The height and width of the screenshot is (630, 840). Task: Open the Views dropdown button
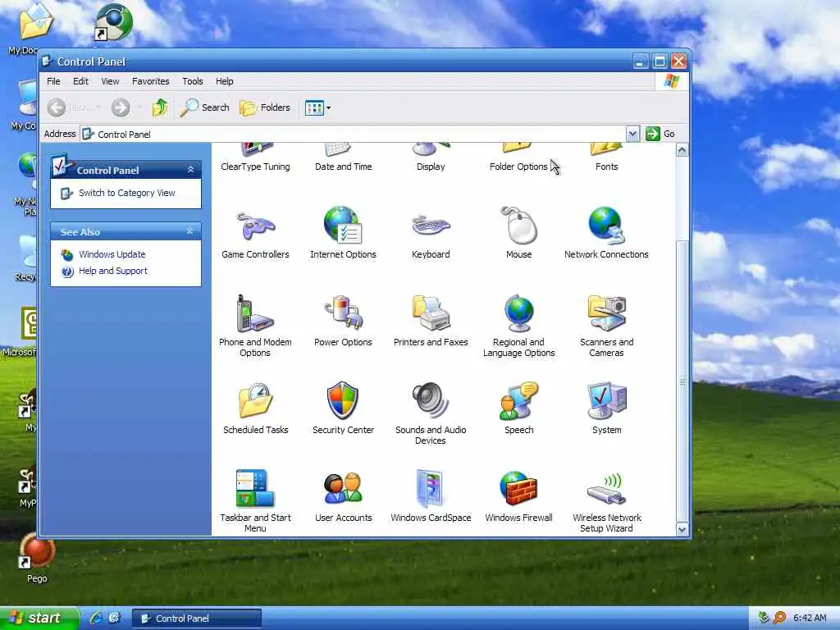(318, 107)
